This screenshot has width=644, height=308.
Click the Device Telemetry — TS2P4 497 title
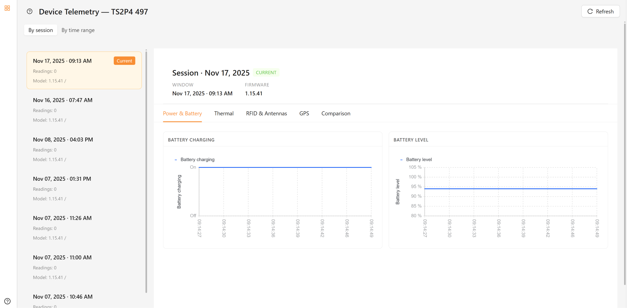93,12
